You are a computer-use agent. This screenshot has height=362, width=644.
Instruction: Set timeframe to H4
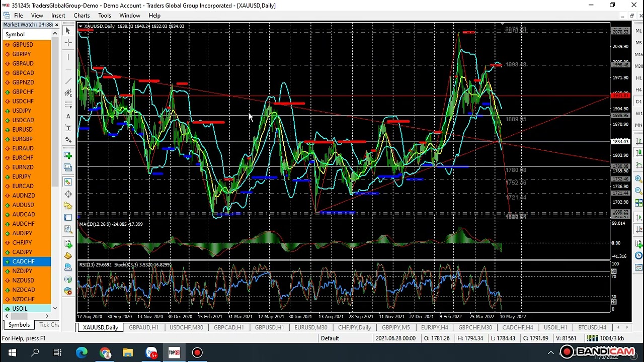638,89
